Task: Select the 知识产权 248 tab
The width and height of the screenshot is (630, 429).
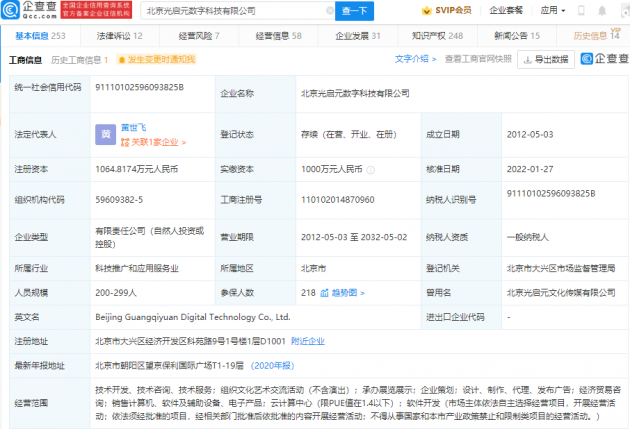Action: point(437,36)
